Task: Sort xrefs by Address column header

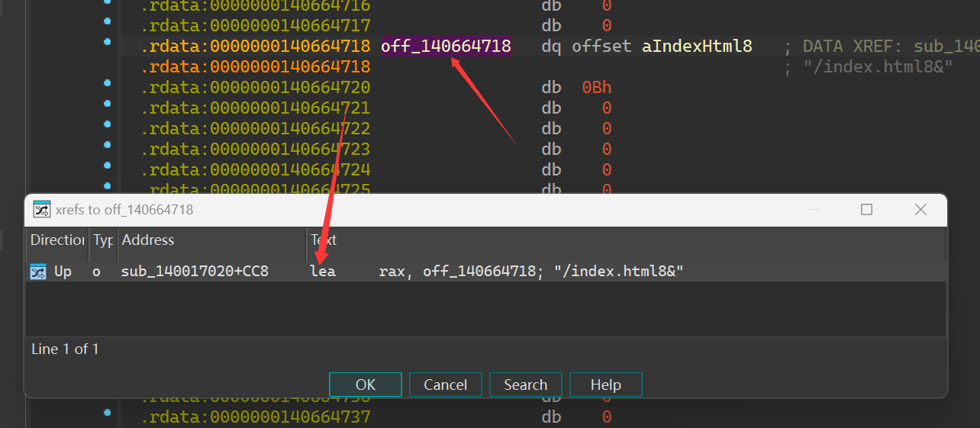Action: pyautogui.click(x=211, y=240)
